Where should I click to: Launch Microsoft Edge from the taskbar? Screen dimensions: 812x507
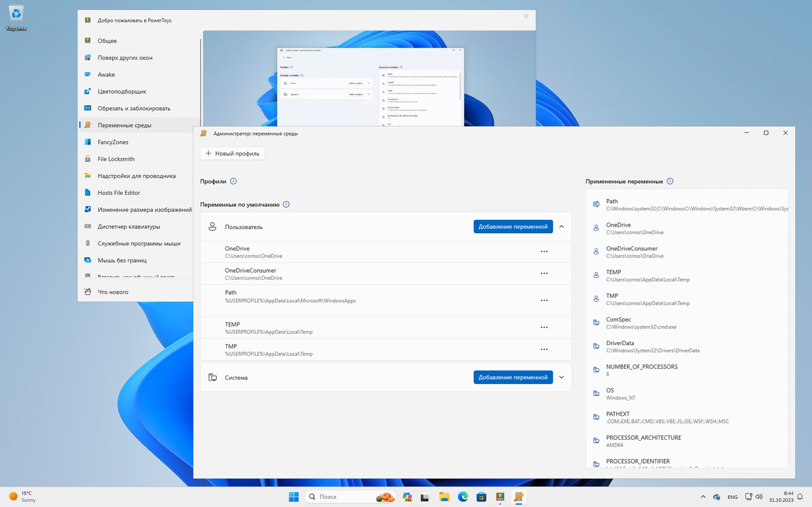click(463, 497)
